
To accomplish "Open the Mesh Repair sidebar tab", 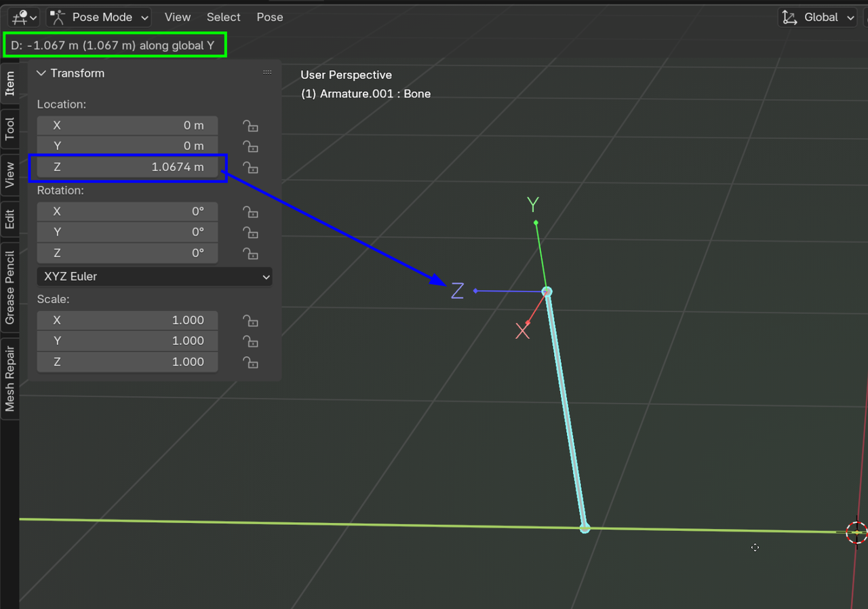I will [9, 378].
